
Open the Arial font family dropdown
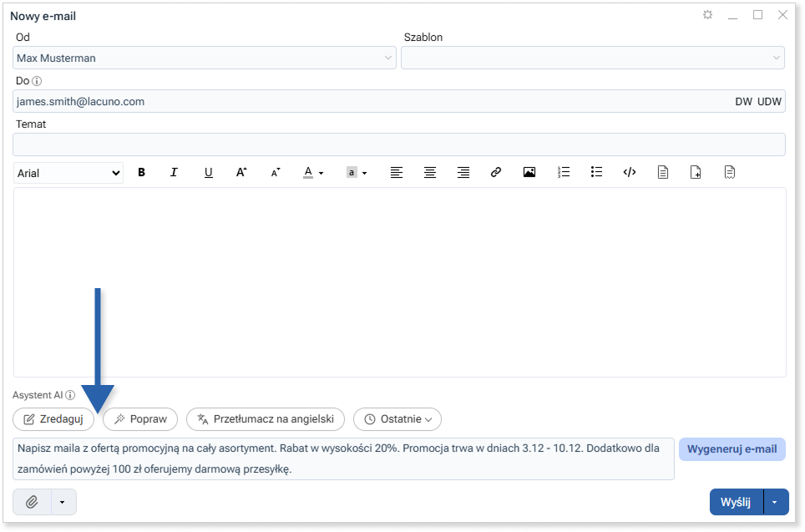click(68, 173)
